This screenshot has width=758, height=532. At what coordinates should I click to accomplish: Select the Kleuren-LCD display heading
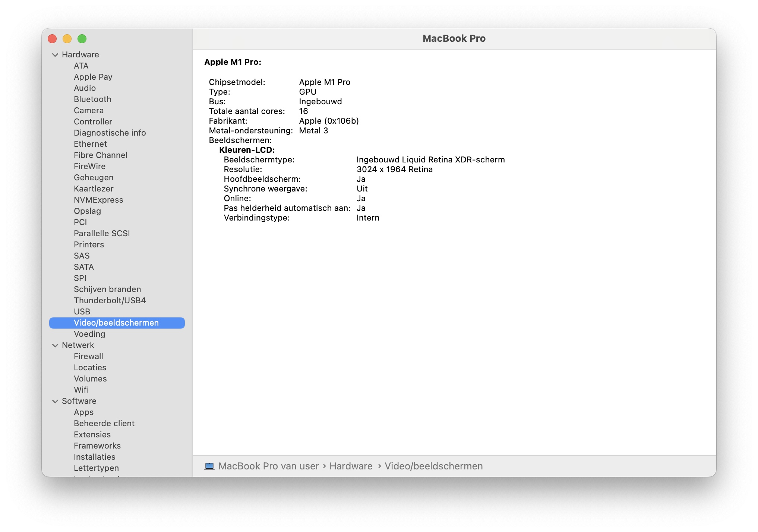tap(247, 150)
